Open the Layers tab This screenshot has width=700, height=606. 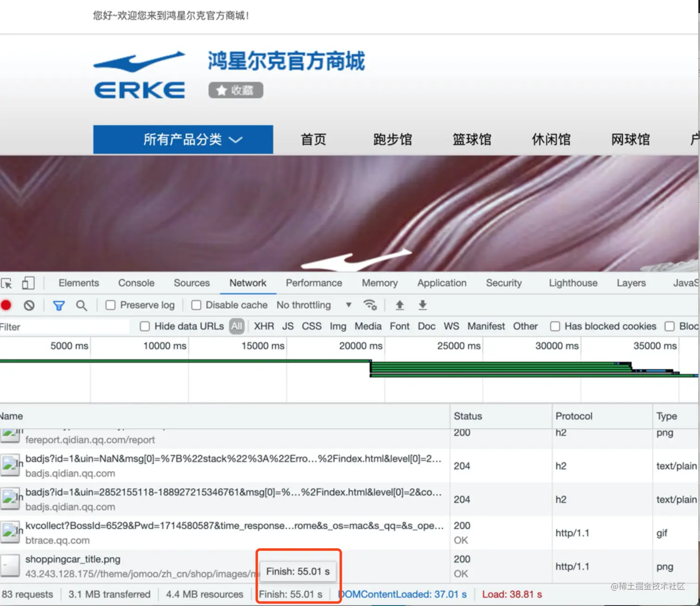coord(631,283)
